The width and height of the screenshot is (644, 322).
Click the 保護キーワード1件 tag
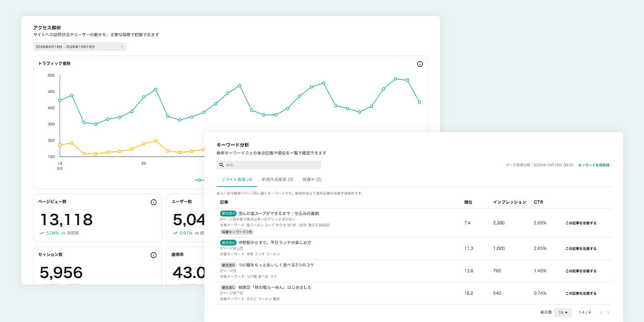pyautogui.click(x=237, y=232)
